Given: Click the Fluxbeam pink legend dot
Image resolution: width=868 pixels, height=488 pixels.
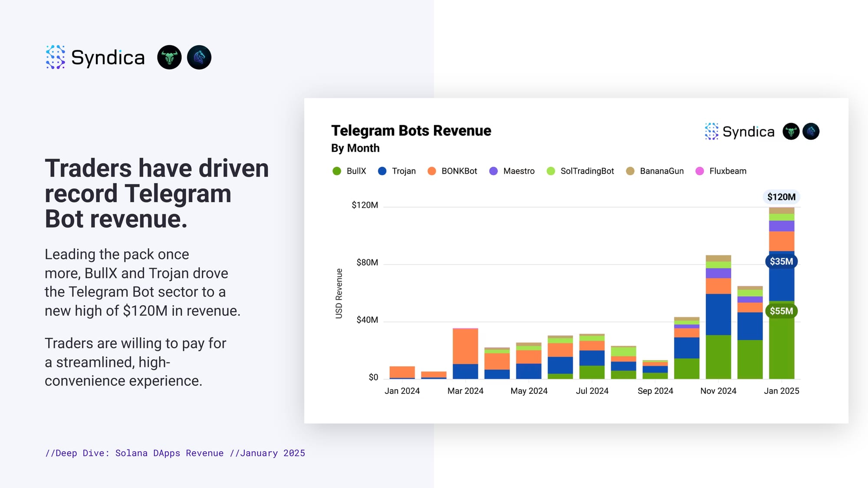Looking at the screenshot, I should coord(700,171).
